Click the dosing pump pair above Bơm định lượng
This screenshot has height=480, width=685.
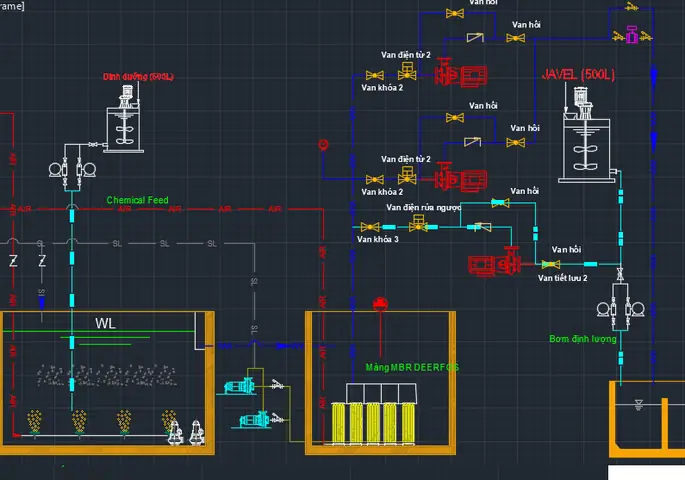[x=620, y=309]
